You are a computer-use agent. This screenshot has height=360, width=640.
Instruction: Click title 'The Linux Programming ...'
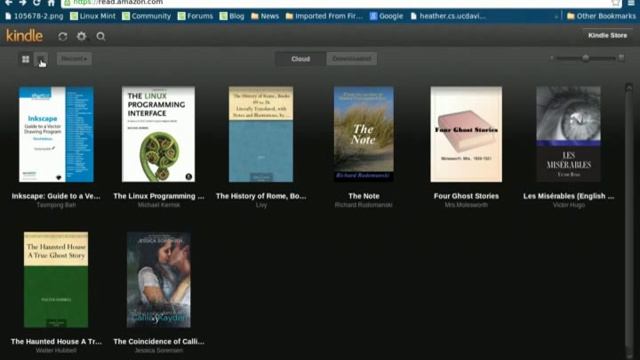click(159, 196)
